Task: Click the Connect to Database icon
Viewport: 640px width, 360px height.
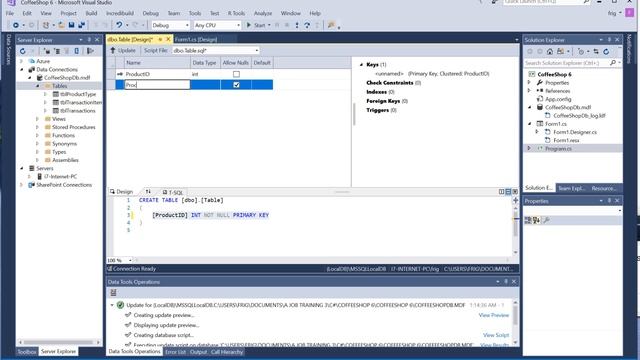Action: (47, 51)
